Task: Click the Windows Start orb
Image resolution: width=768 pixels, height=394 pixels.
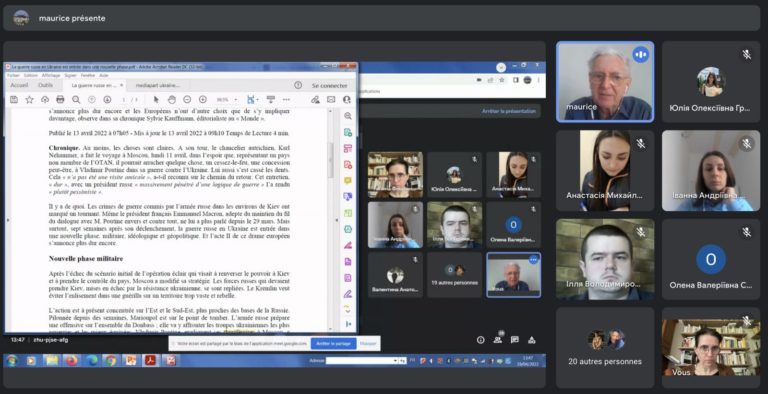Action: (x=12, y=361)
